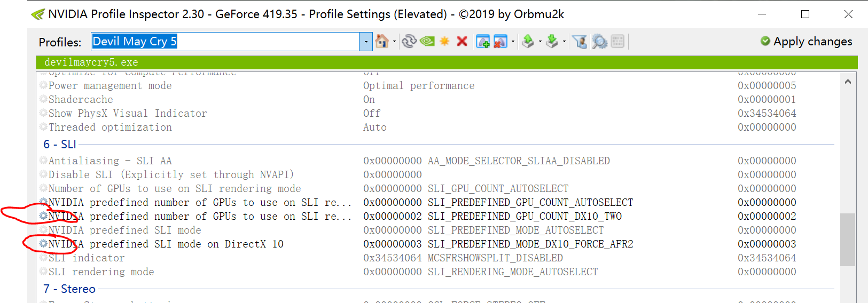Select devilmaycry5.exe in the green bar

[91, 62]
